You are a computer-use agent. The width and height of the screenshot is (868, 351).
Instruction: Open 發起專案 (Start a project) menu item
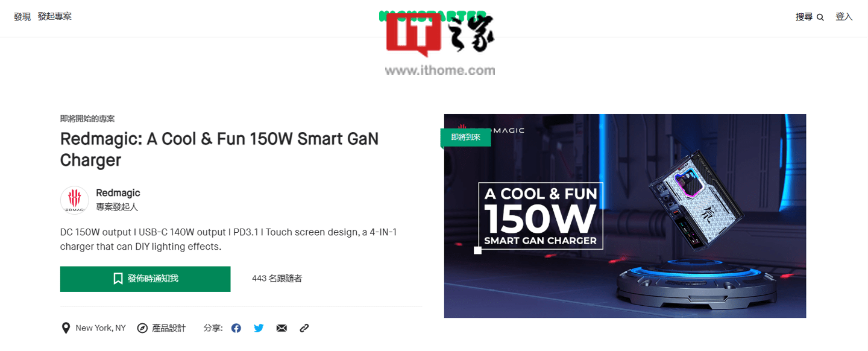(x=55, y=17)
